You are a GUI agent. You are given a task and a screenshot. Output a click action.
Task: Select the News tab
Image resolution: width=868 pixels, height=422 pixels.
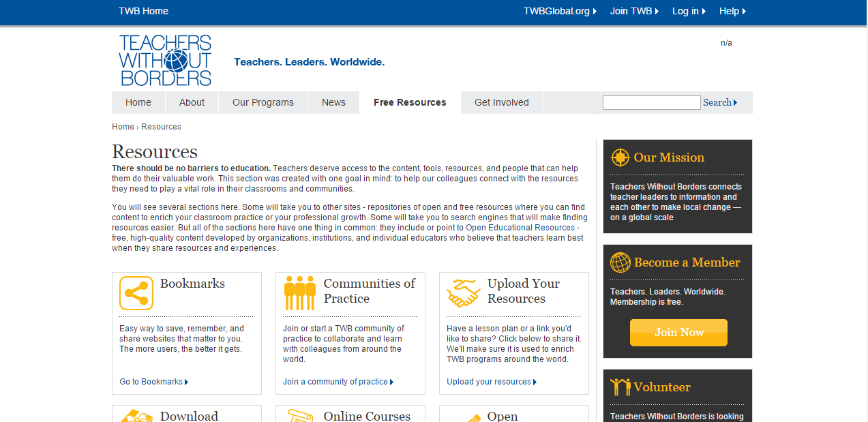(x=333, y=102)
